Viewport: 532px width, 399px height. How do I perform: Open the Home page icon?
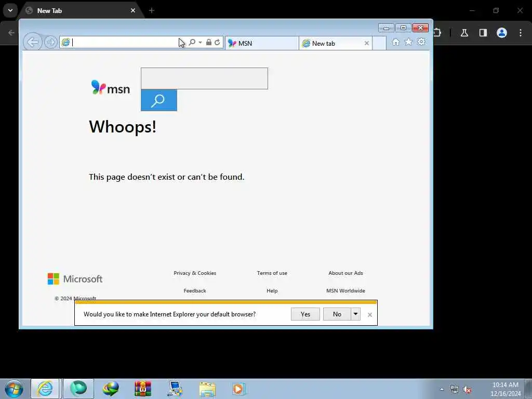(395, 42)
